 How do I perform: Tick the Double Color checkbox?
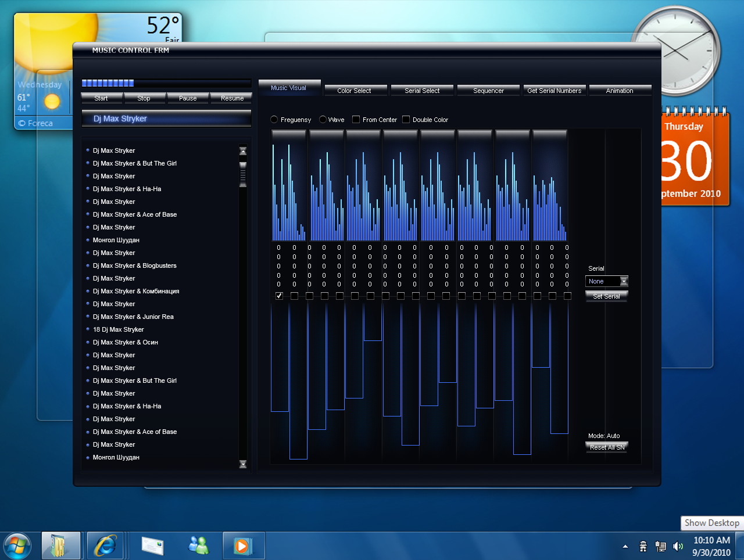(x=406, y=120)
